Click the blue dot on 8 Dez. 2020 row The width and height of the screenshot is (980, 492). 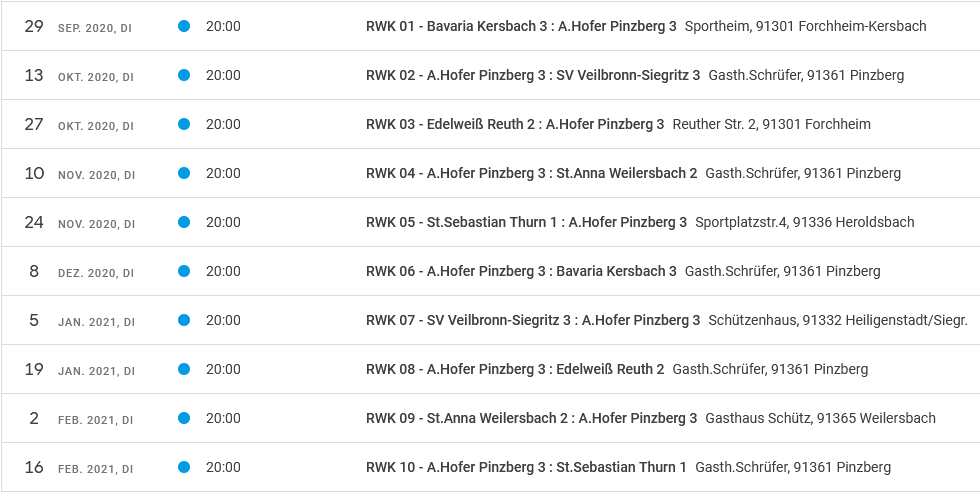point(184,271)
